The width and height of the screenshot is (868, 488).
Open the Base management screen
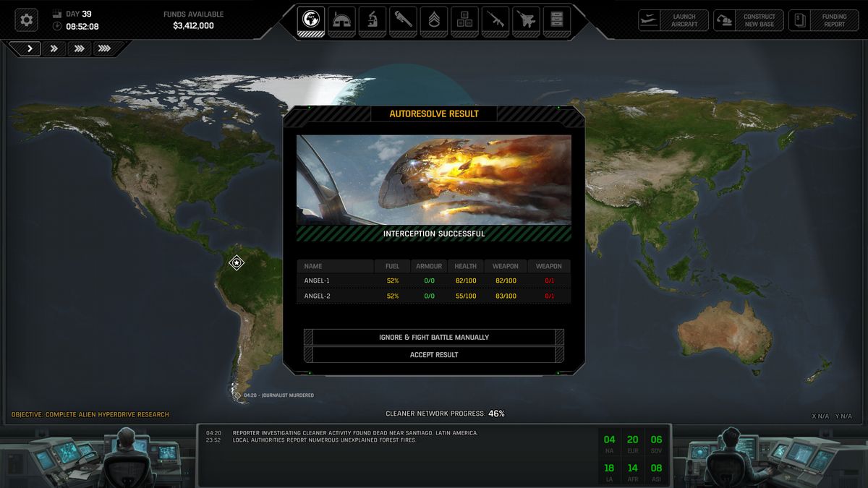coord(341,20)
